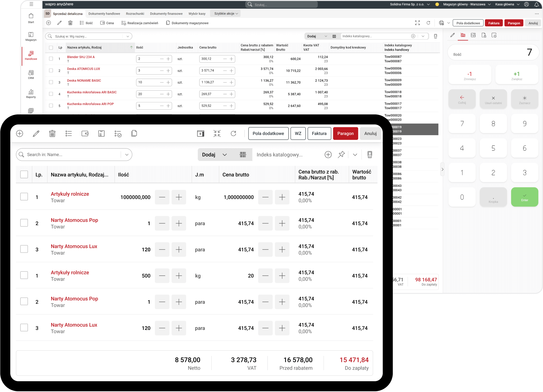Click the pencil edit icon in lower toolbar

[x=36, y=134]
